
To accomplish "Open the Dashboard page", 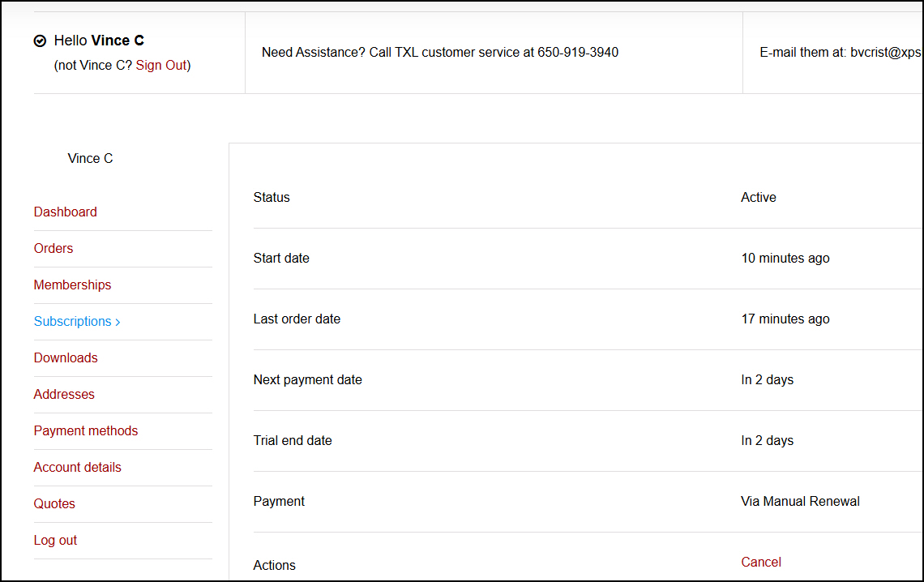I will click(65, 212).
